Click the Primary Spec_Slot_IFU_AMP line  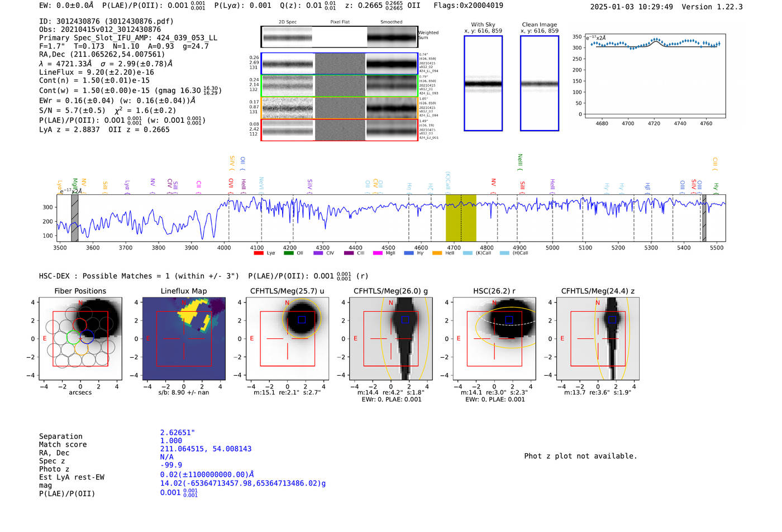coord(128,38)
